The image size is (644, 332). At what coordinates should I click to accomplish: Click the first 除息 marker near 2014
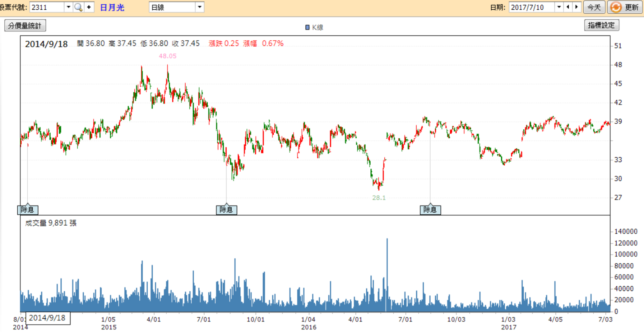(x=27, y=210)
